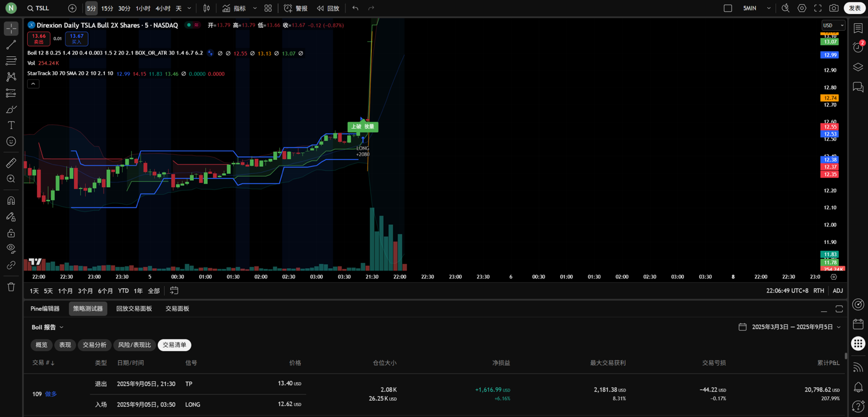Image resolution: width=868 pixels, height=417 pixels.
Task: Switch to 15分 timeframe
Action: [107, 8]
